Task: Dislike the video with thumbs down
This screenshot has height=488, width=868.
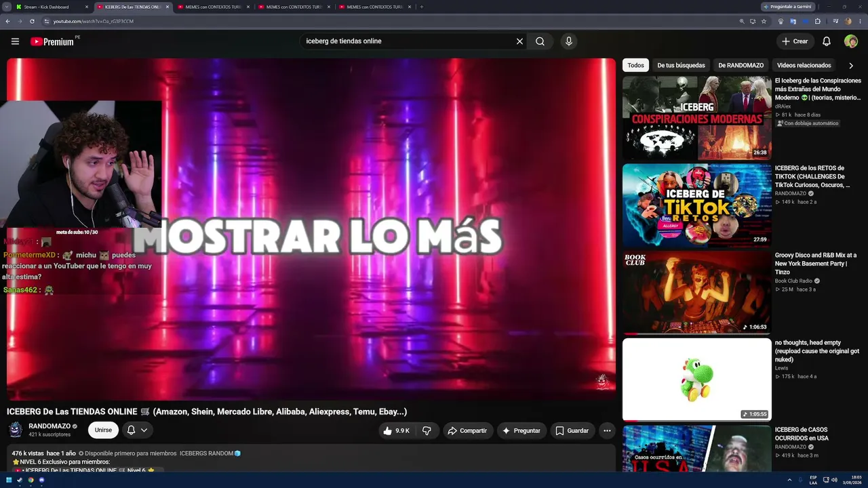Action: coord(427,430)
